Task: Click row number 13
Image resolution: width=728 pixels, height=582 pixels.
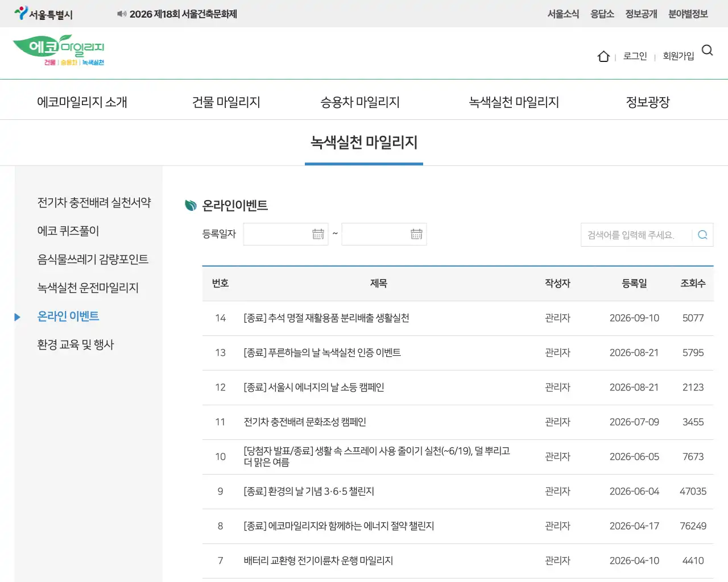Action: [x=220, y=352]
